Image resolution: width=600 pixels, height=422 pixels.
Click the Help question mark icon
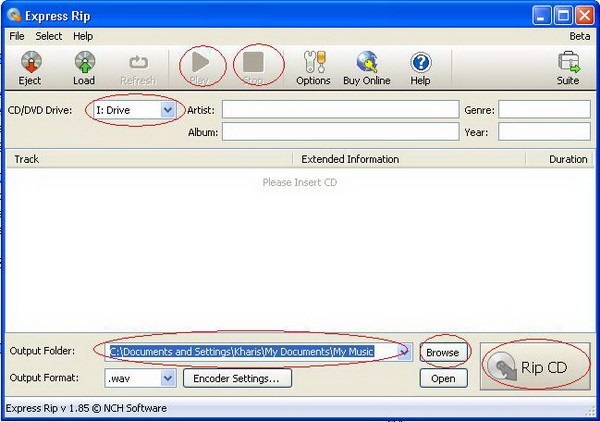pyautogui.click(x=421, y=62)
